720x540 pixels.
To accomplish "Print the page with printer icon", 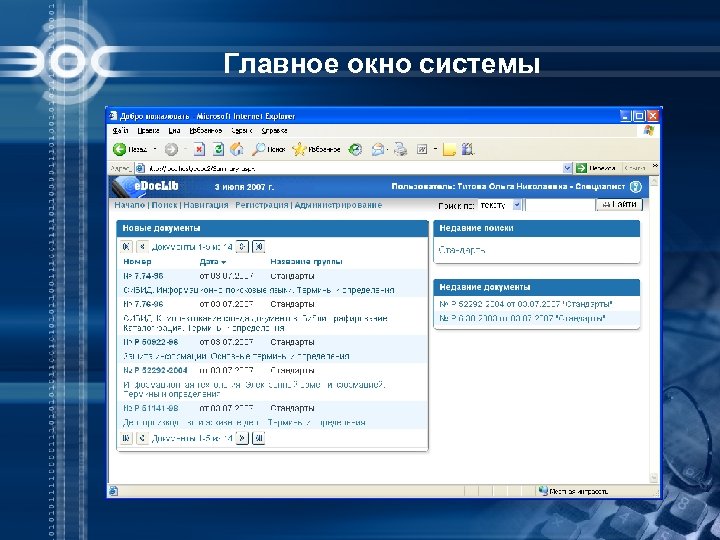I will 400,149.
